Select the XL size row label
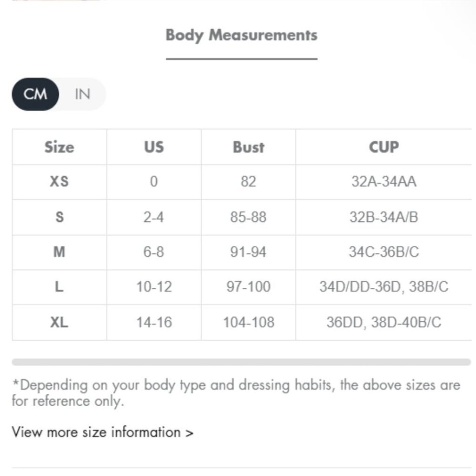Screen dimensions: 476x476 (59, 323)
